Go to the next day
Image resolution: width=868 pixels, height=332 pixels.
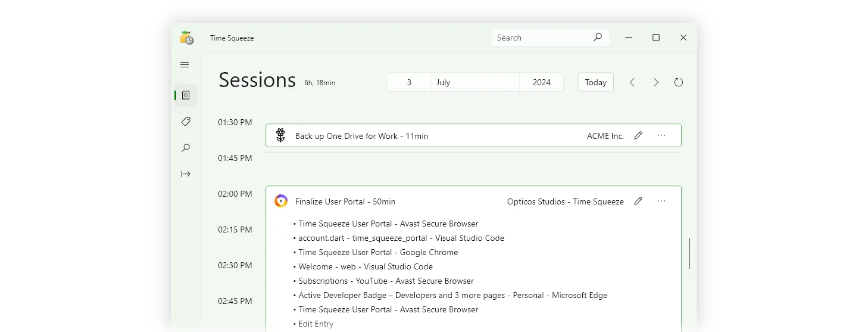[655, 82]
